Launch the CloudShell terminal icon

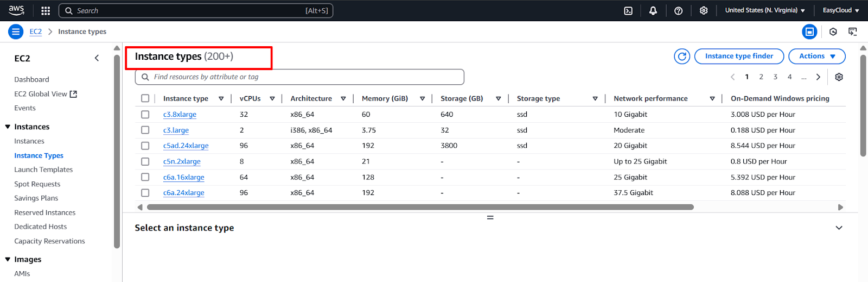tap(628, 10)
